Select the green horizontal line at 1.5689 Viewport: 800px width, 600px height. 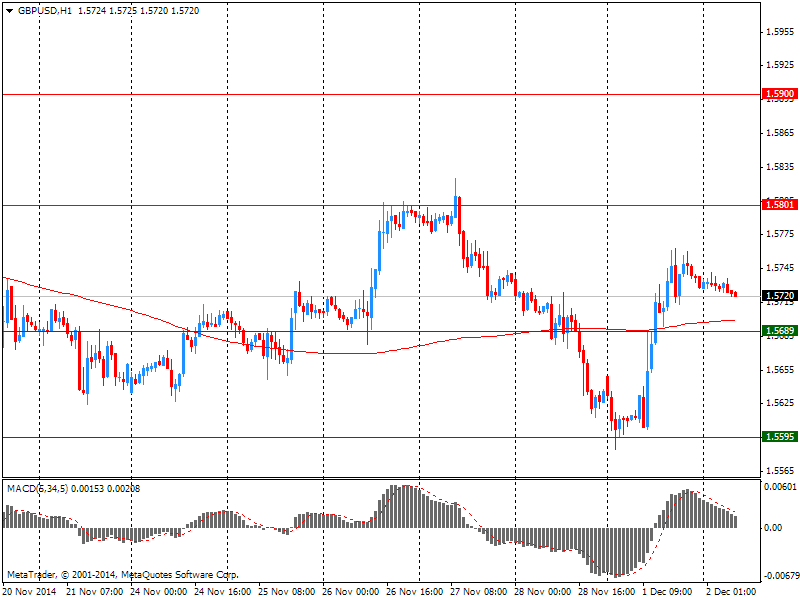[x=381, y=331]
